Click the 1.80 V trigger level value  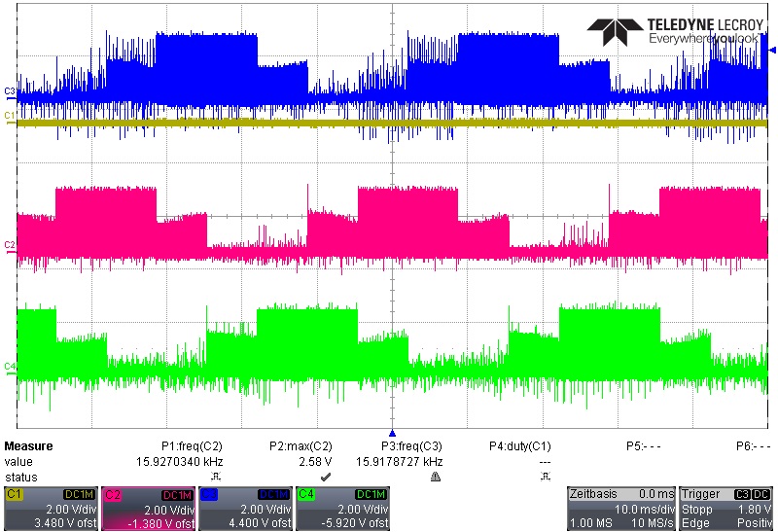[x=754, y=509]
